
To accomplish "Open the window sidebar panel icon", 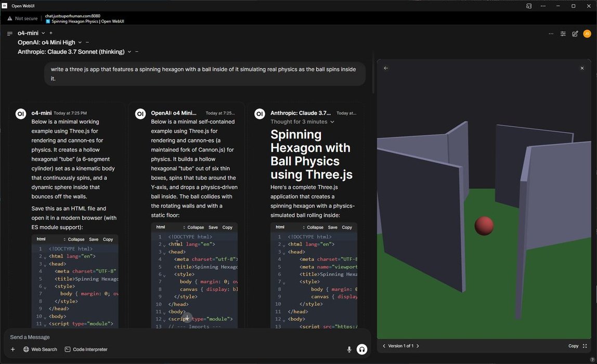I will click(x=529, y=6).
